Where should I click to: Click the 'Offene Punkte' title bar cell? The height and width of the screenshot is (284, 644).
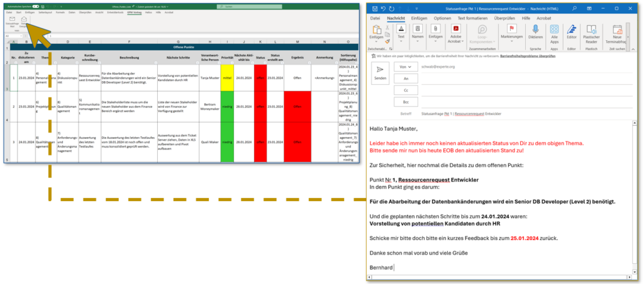point(184,48)
